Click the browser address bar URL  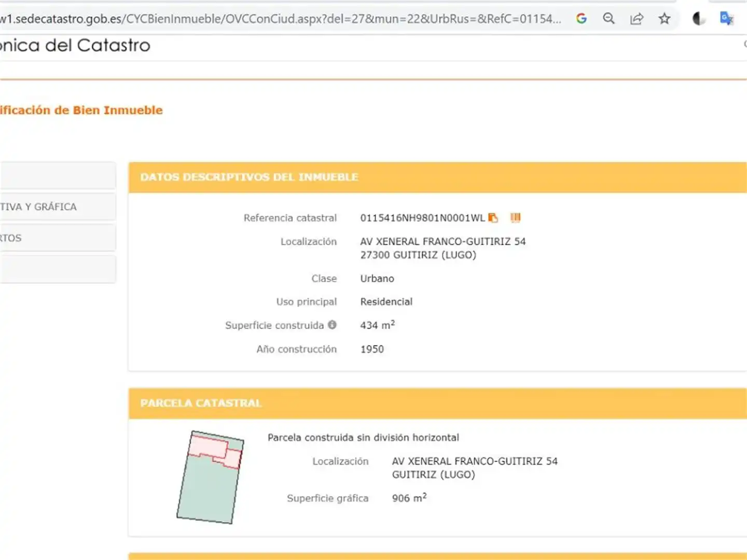point(280,19)
